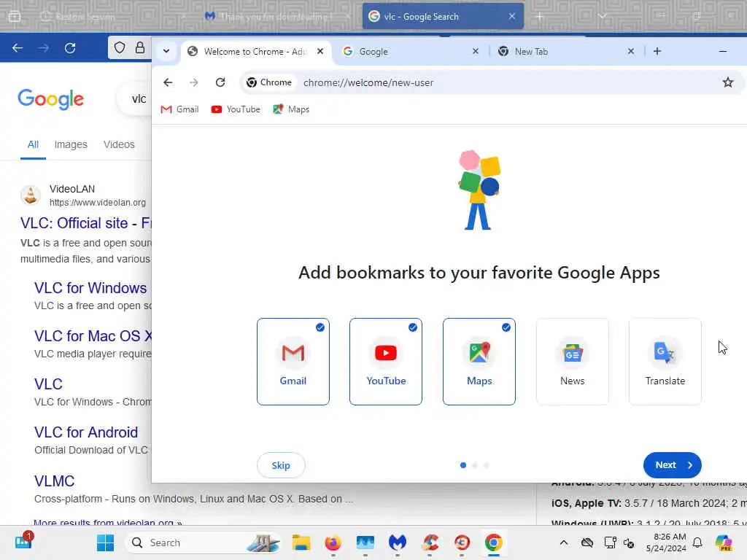The height and width of the screenshot is (560, 747).
Task: Go back in the Firefox window
Action: coord(18,47)
